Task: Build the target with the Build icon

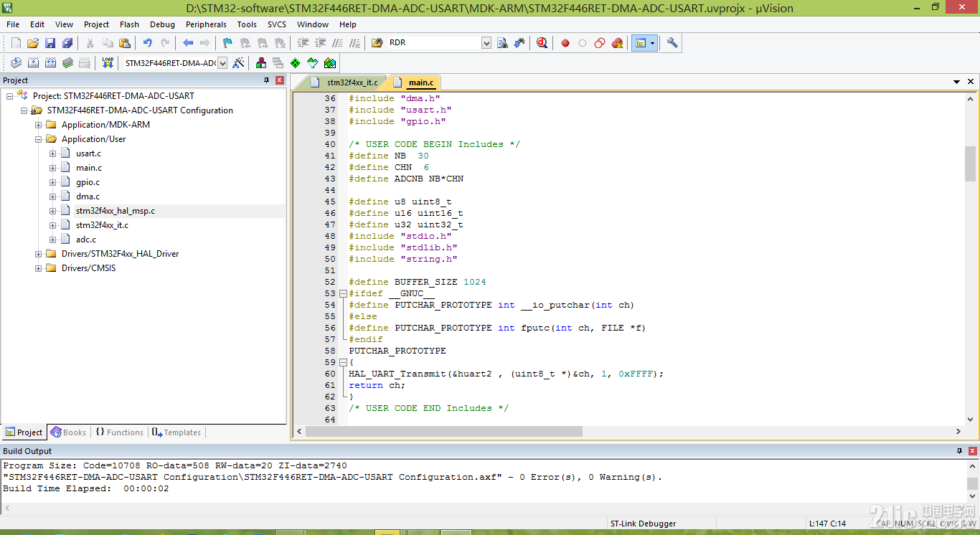Action: pyautogui.click(x=33, y=63)
